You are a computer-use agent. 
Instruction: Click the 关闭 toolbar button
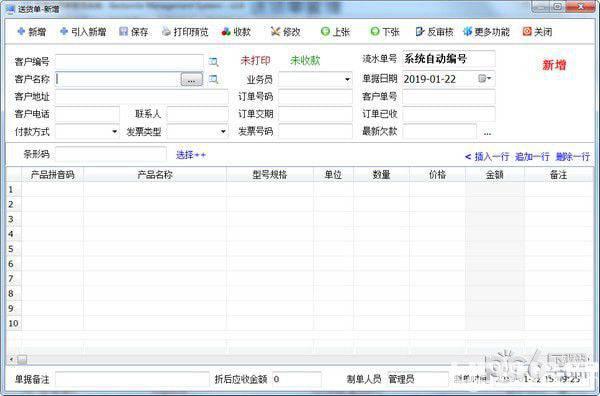537,32
